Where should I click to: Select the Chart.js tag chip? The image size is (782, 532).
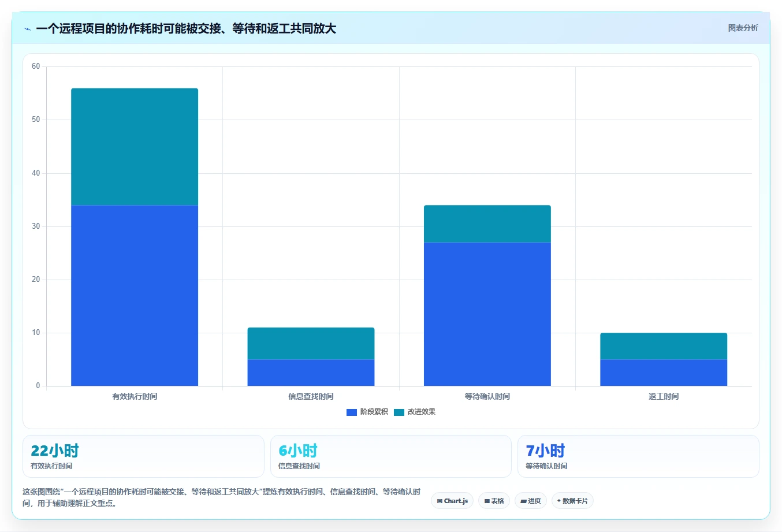point(452,501)
